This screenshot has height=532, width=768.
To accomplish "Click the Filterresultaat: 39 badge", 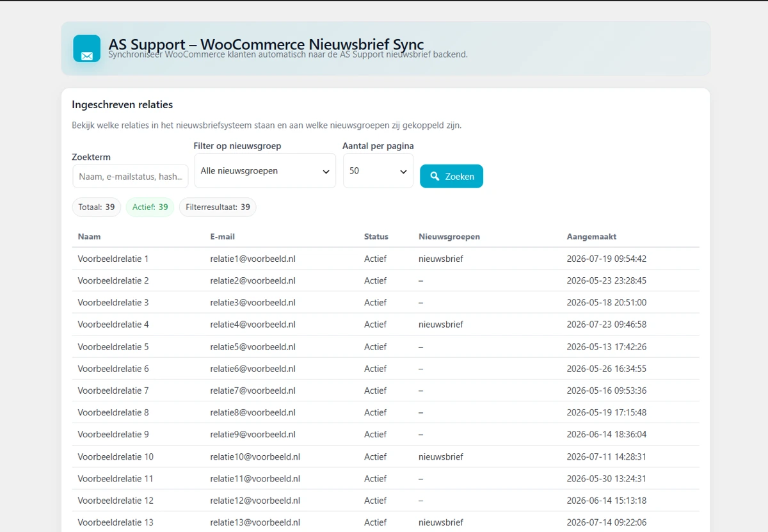I will click(218, 207).
